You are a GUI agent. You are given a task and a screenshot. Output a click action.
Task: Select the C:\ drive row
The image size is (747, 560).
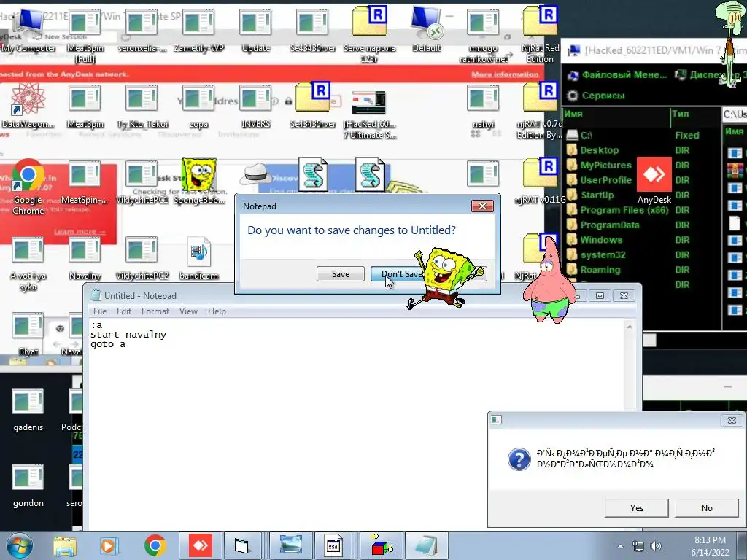coord(641,135)
